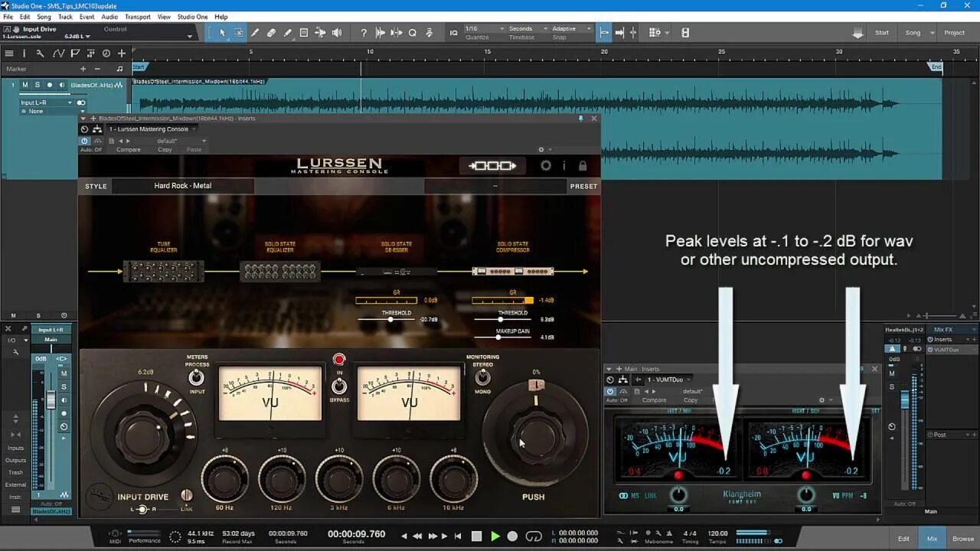Image resolution: width=980 pixels, height=551 pixels.
Task: Open the 1 - Lurssen Mastering Console dropdown
Action: (x=152, y=129)
